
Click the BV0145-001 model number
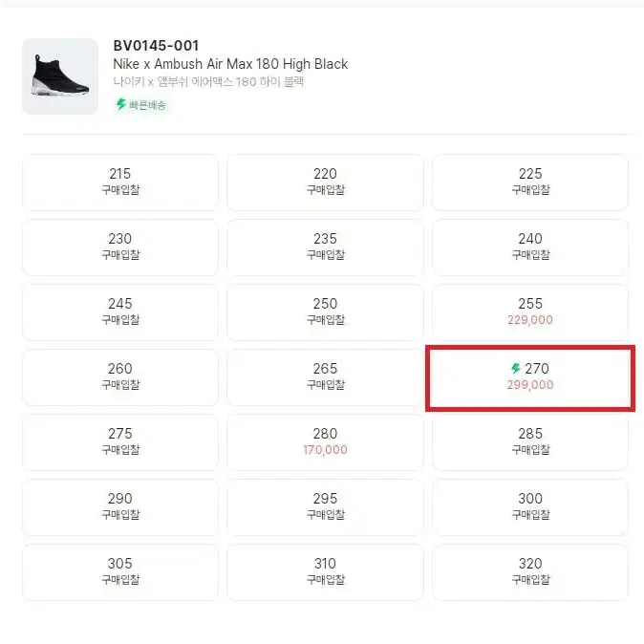(x=156, y=46)
